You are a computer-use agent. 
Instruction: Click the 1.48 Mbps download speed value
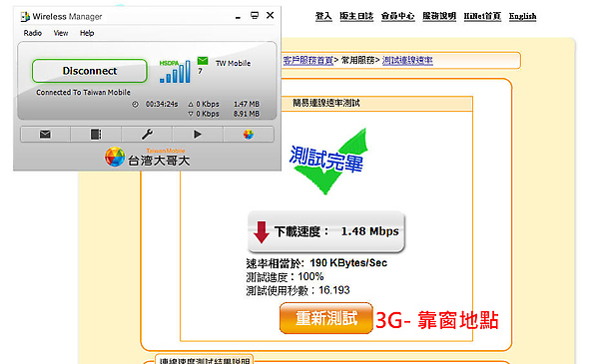tap(369, 231)
